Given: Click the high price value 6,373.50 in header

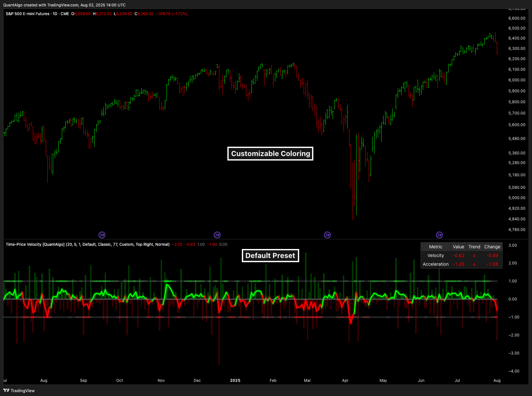Looking at the screenshot, I should coord(104,14).
